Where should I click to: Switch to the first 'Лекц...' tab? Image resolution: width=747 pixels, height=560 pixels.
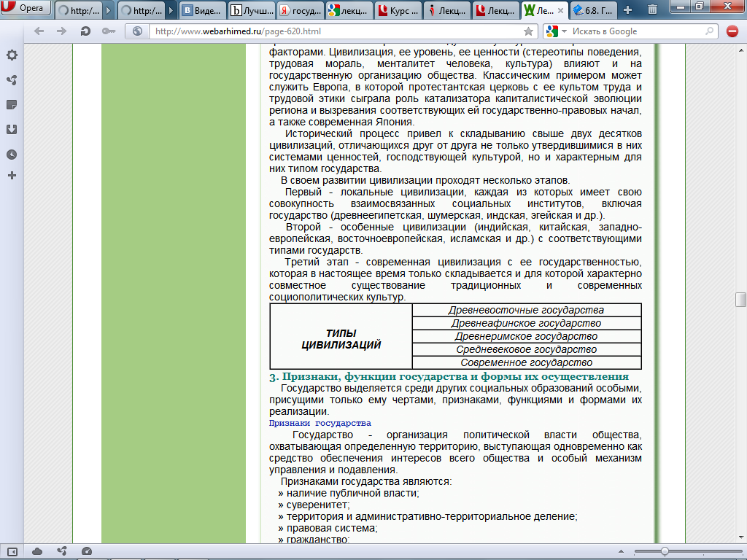(447, 10)
